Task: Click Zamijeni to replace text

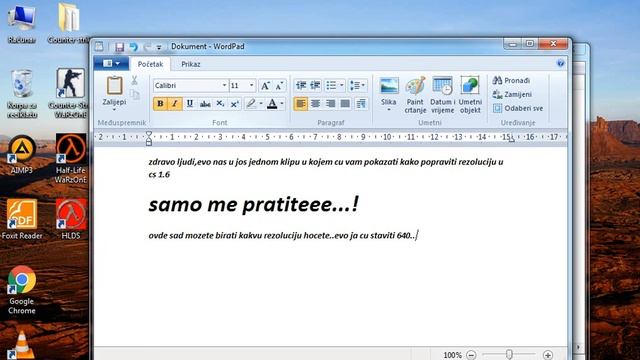Action: (512, 94)
